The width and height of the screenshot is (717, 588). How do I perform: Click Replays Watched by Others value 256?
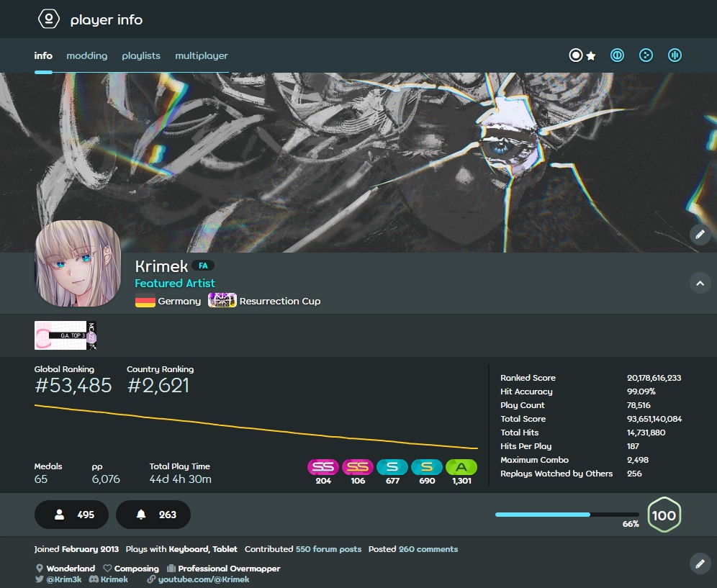pyautogui.click(x=634, y=474)
